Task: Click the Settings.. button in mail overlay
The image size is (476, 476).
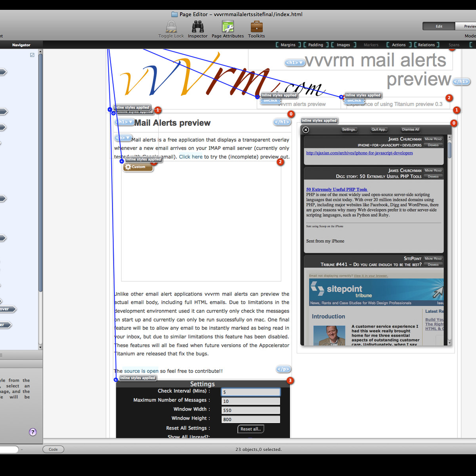Action: [x=349, y=129]
